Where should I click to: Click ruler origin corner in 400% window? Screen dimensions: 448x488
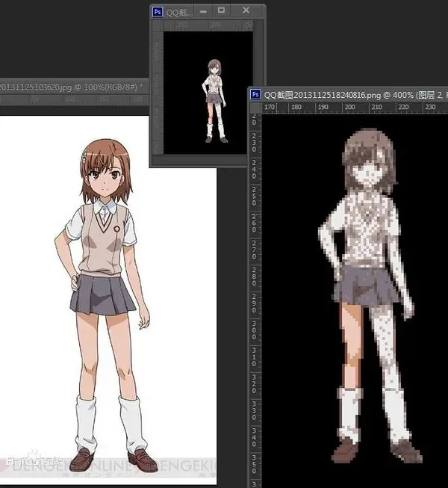[255, 108]
